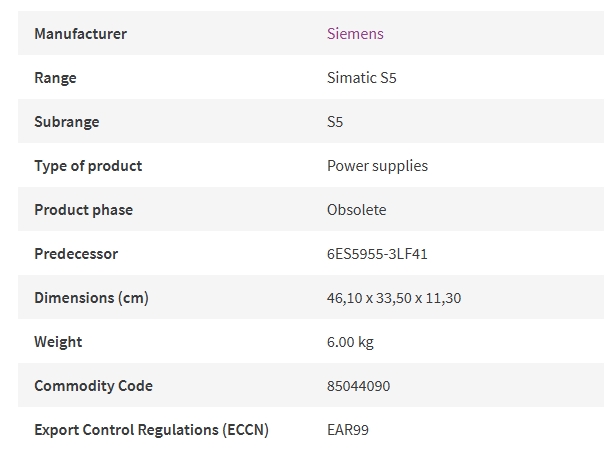Click the Subrange label

click(x=67, y=122)
